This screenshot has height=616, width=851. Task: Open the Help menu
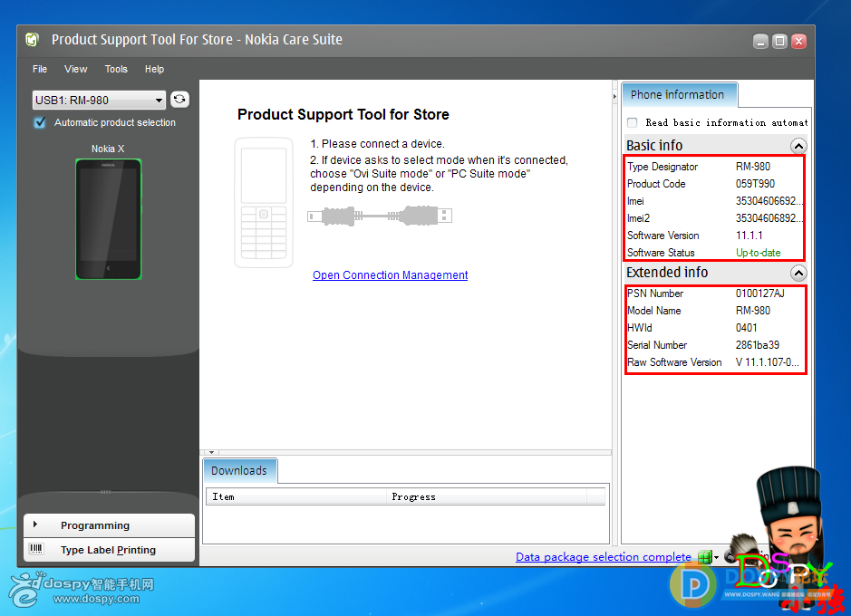point(155,69)
